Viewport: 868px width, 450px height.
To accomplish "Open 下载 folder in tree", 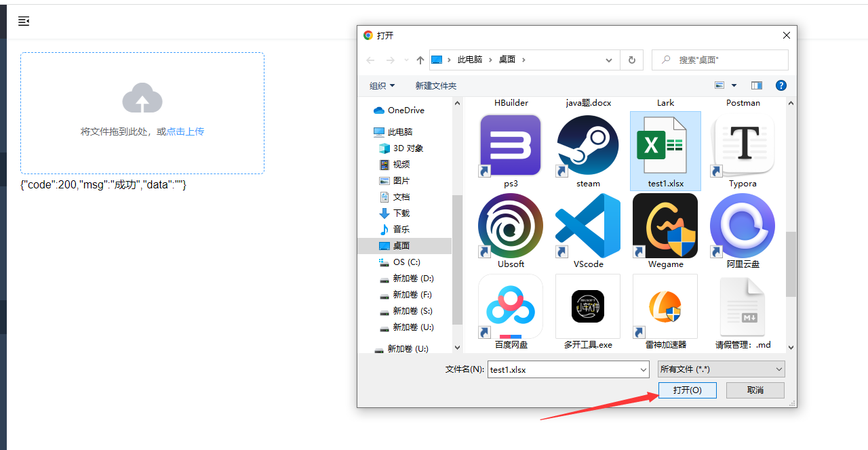I will coord(395,213).
